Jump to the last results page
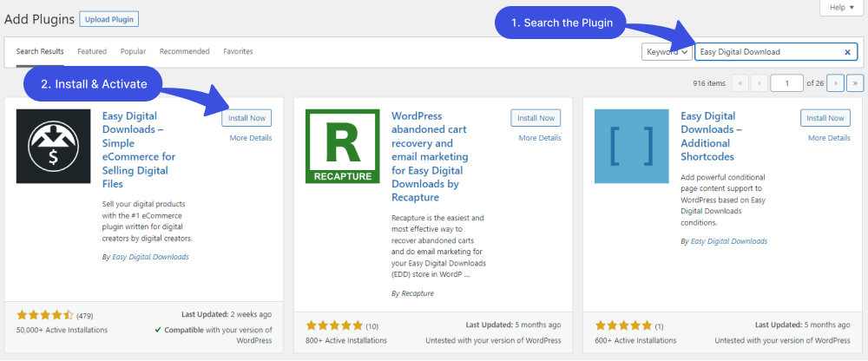 855,83
